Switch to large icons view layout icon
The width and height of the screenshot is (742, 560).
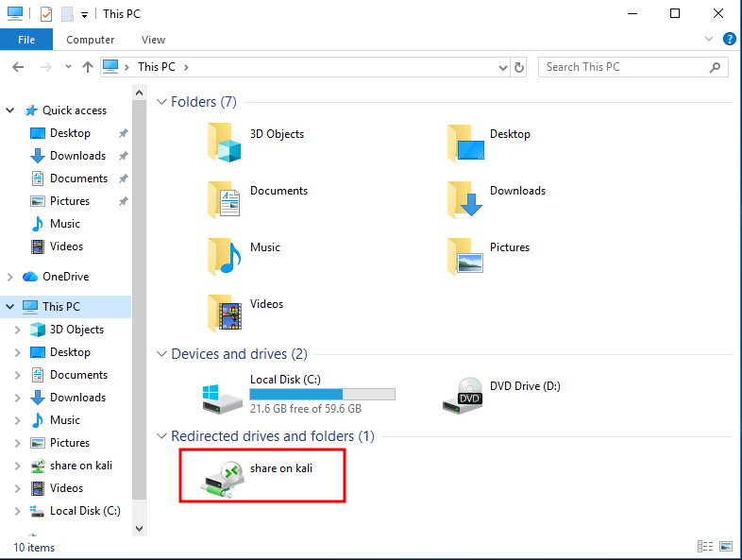726,546
